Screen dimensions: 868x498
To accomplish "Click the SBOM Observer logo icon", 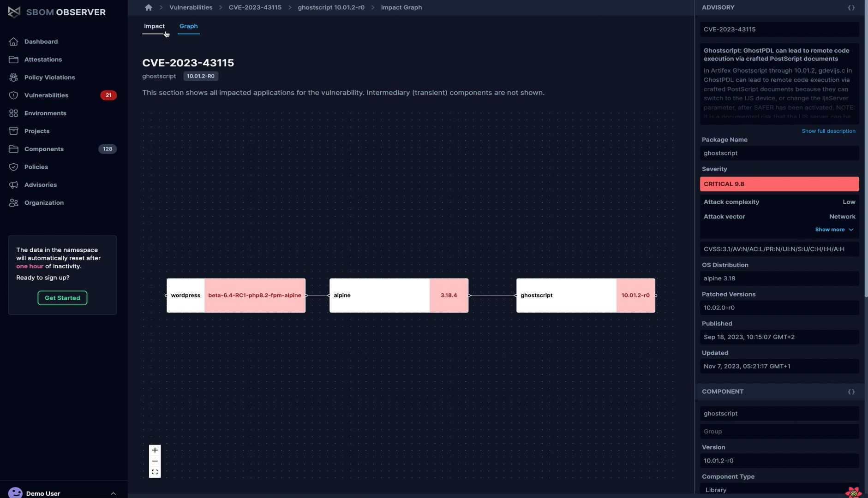I will click(14, 12).
